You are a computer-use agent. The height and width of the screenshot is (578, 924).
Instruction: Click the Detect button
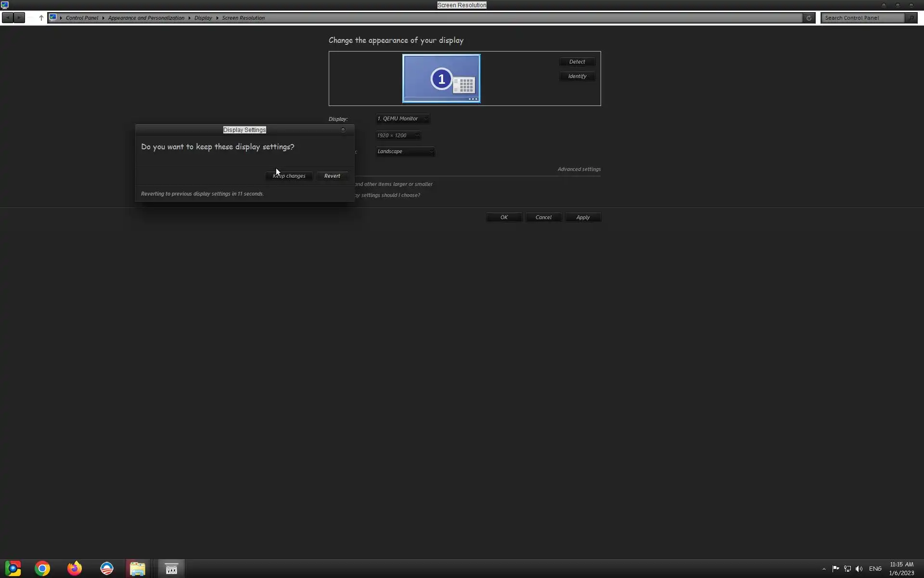(577, 62)
